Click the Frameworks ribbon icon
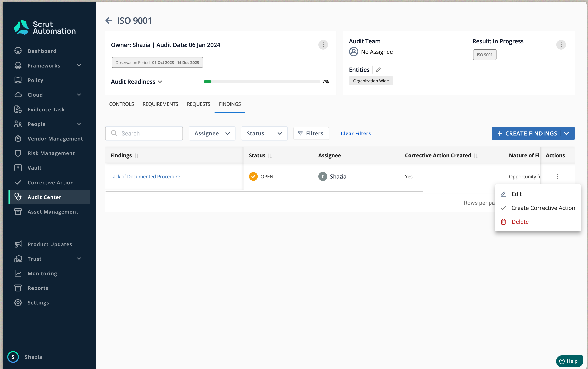Viewport: 588px width, 369px height. coord(18,65)
